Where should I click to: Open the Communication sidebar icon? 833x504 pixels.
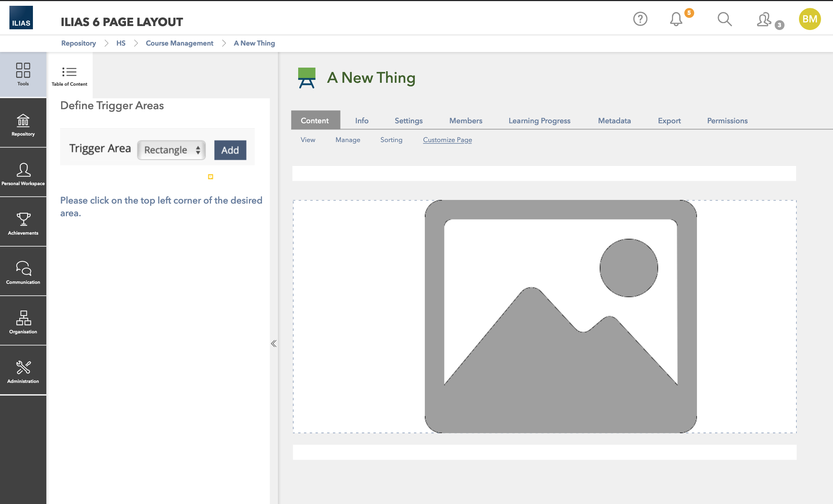[x=23, y=273]
